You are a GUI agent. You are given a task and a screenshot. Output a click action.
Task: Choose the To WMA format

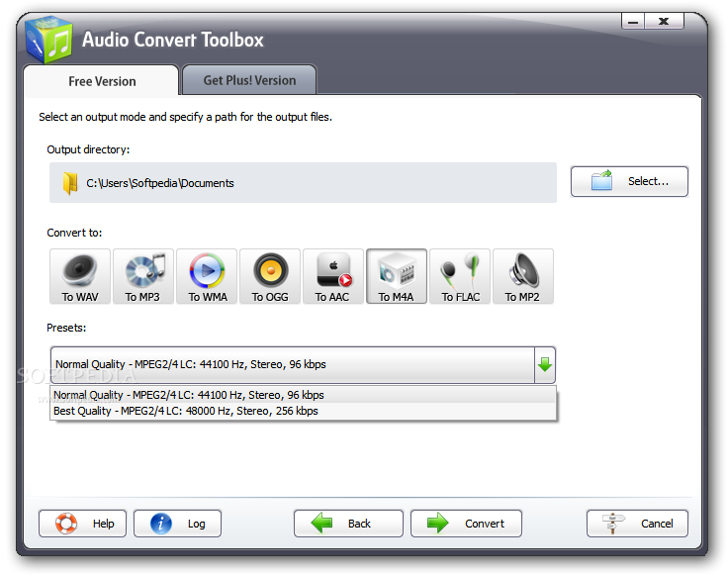[207, 276]
